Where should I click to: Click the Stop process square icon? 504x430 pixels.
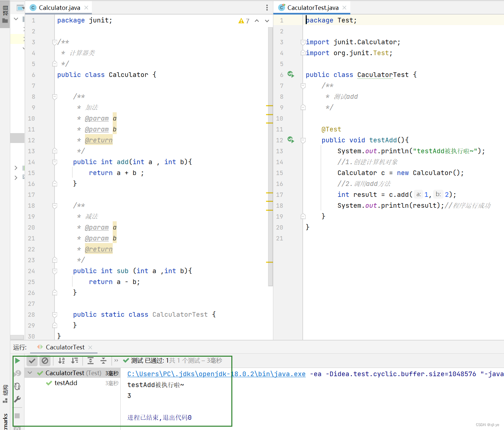[x=18, y=416]
